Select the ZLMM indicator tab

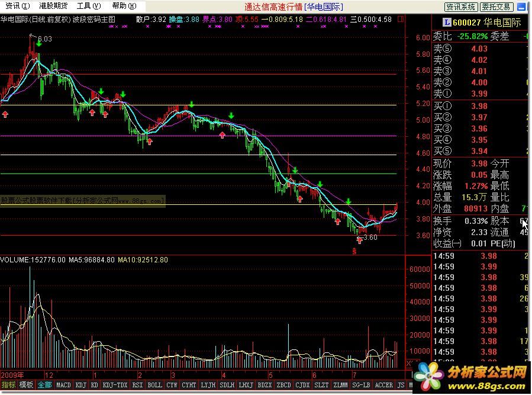pos(340,385)
